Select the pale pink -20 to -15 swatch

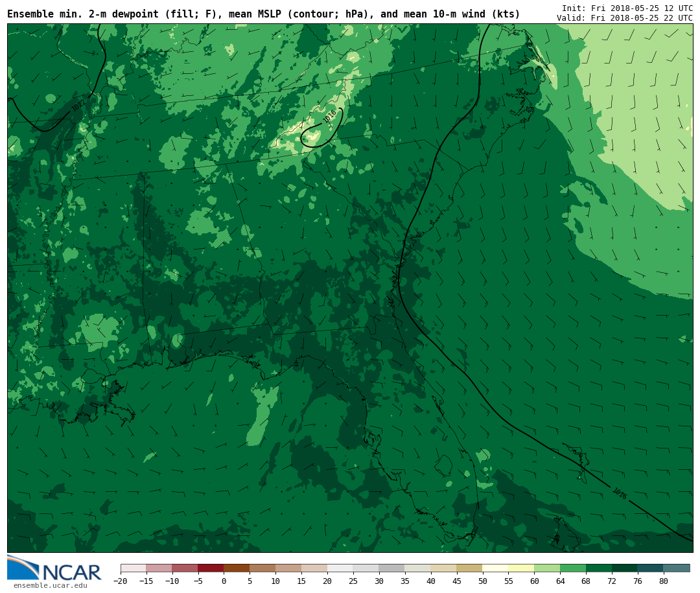(x=133, y=568)
